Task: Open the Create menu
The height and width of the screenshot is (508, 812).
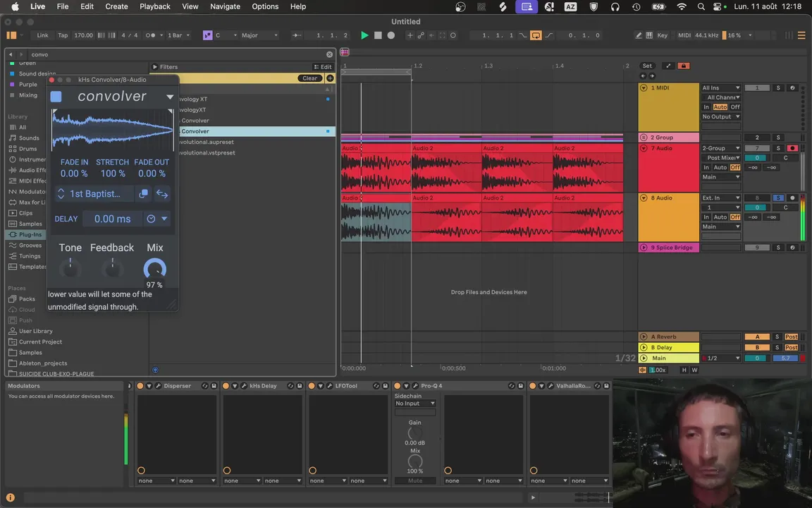Action: (116, 7)
